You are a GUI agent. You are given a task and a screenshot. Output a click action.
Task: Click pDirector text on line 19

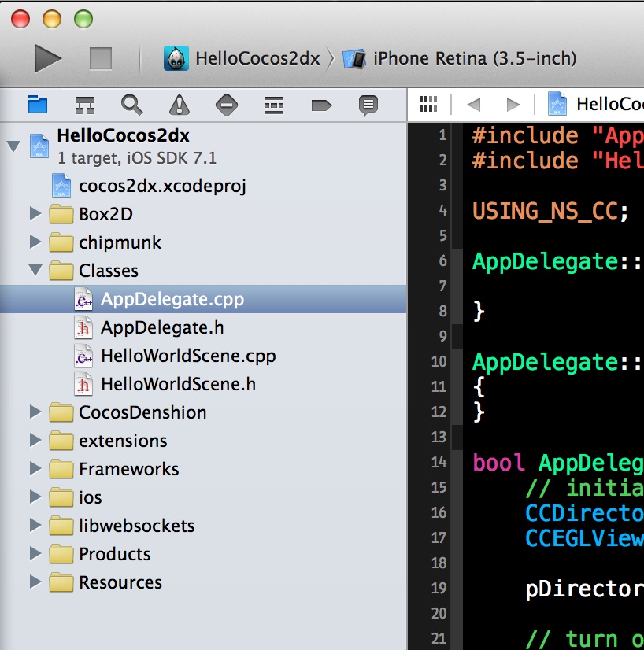click(x=585, y=589)
